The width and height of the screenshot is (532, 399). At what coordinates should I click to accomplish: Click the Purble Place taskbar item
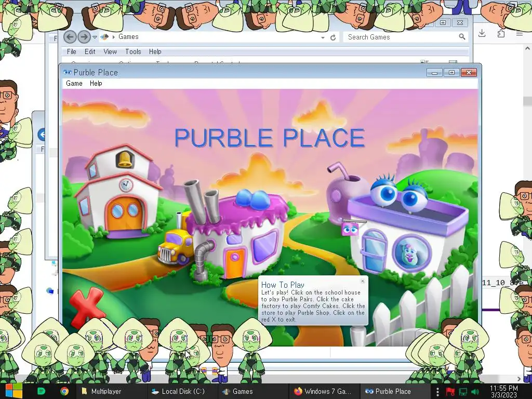pos(394,391)
